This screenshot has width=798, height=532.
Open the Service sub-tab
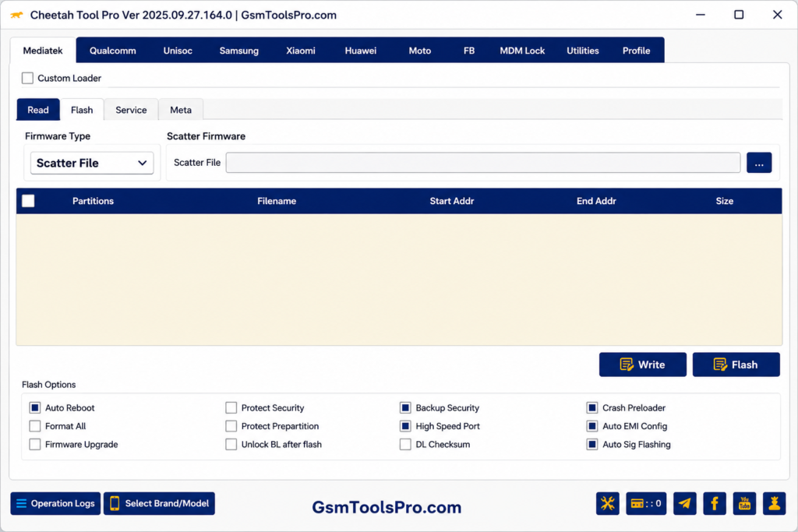[x=131, y=110]
